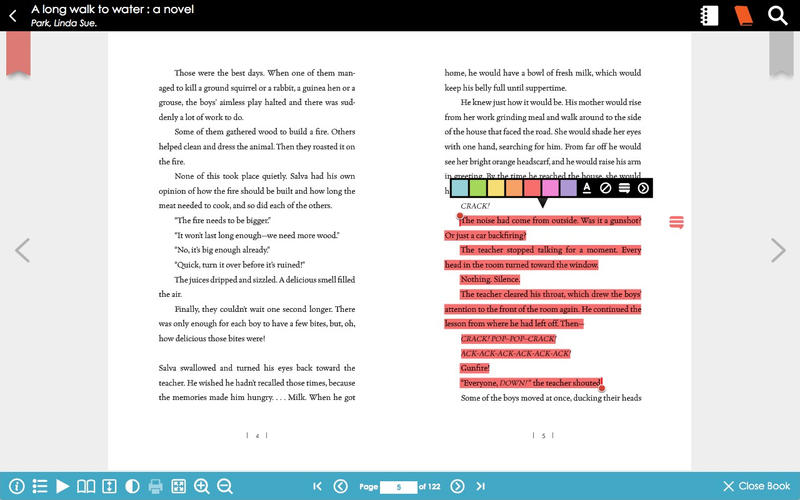Toggle the gray bookmark ribbon on right page

point(781,54)
